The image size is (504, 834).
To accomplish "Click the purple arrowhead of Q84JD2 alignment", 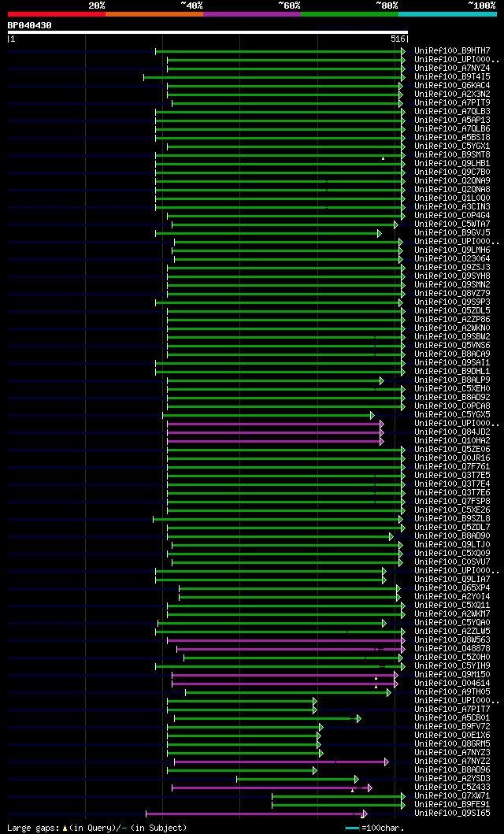I will [x=382, y=433].
